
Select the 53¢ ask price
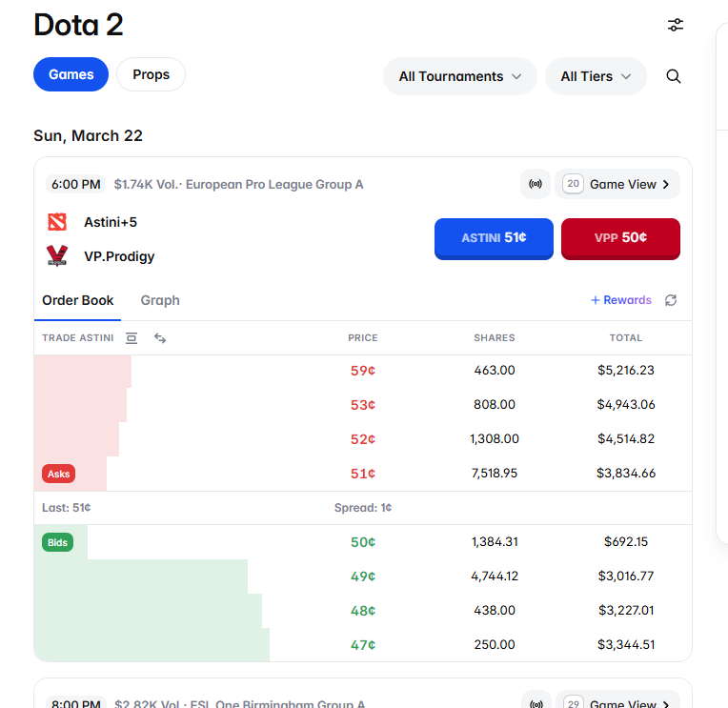pyautogui.click(x=363, y=405)
